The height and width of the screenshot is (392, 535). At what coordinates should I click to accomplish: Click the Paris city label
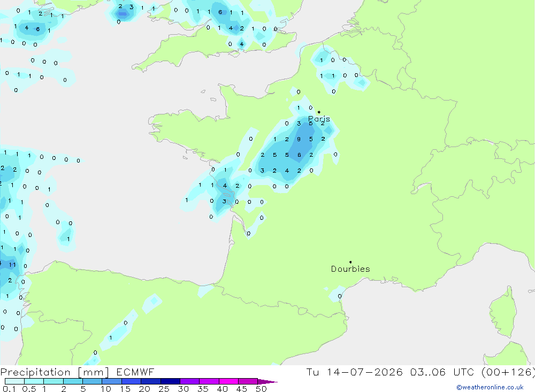(x=319, y=119)
